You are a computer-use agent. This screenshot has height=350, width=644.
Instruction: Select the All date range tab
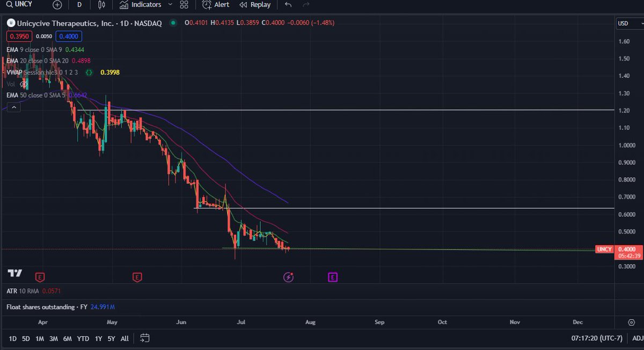tap(125, 339)
